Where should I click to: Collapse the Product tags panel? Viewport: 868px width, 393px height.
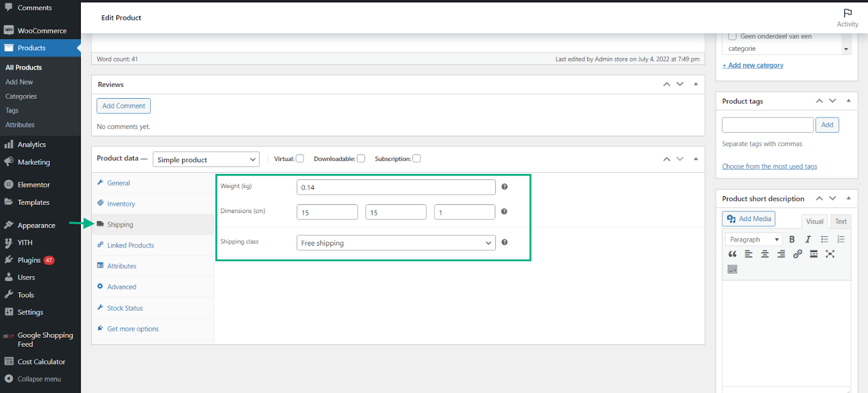coord(848,101)
